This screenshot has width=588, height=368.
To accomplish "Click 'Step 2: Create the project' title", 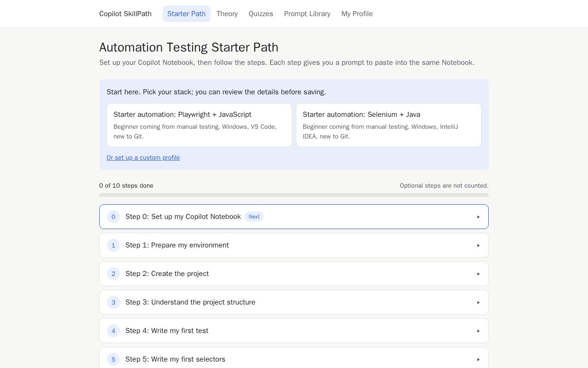I will (x=167, y=274).
